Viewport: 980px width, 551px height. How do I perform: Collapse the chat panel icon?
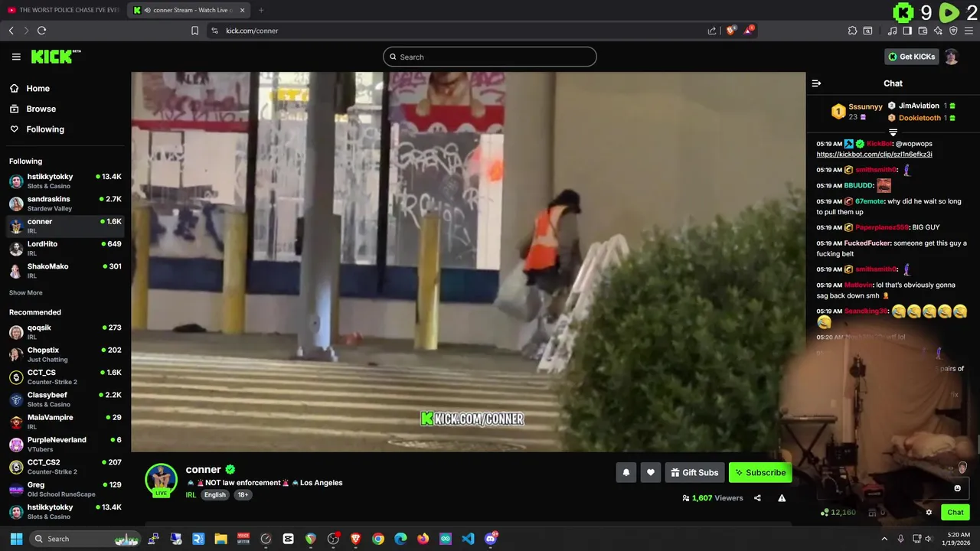tap(816, 83)
